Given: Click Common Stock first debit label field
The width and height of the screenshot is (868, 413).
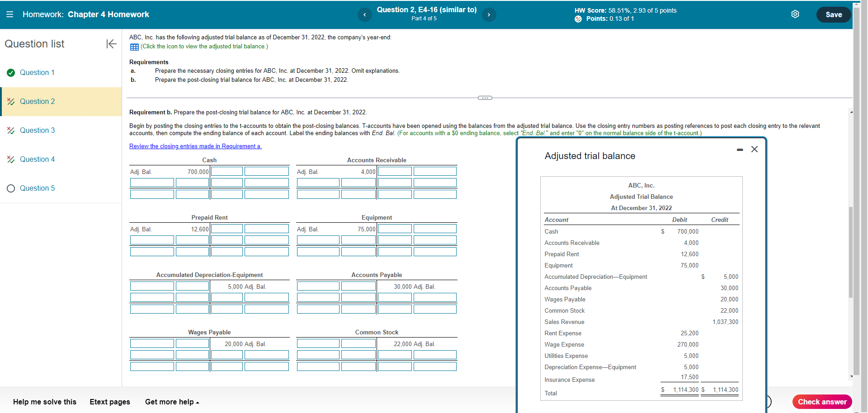Looking at the screenshot, I should pos(318,343).
